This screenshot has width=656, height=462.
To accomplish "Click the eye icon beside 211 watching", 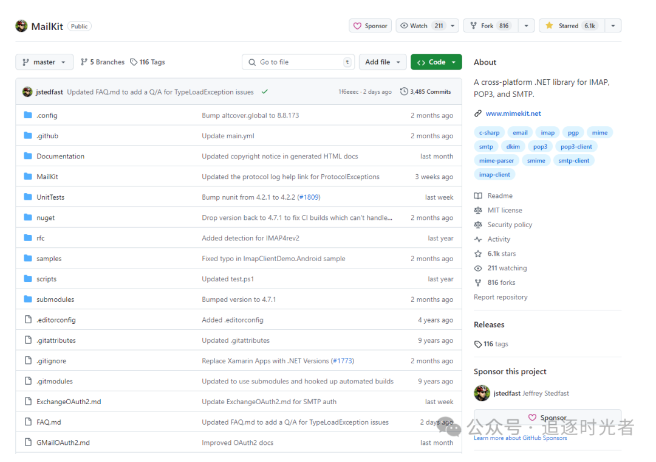I will click(x=478, y=268).
